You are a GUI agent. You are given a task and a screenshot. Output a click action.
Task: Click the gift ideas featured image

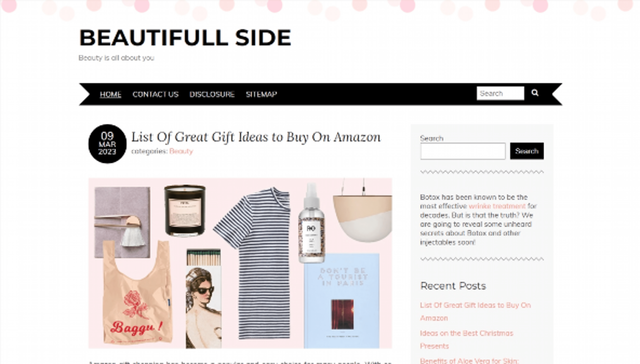tap(240, 263)
